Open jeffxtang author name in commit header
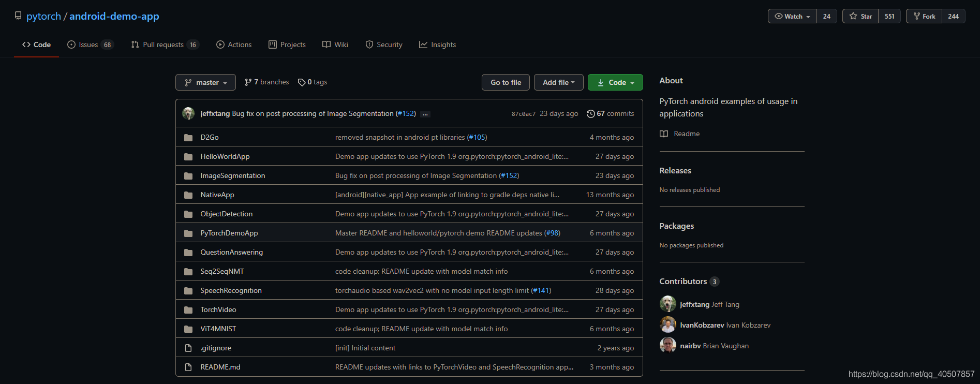 pos(215,113)
